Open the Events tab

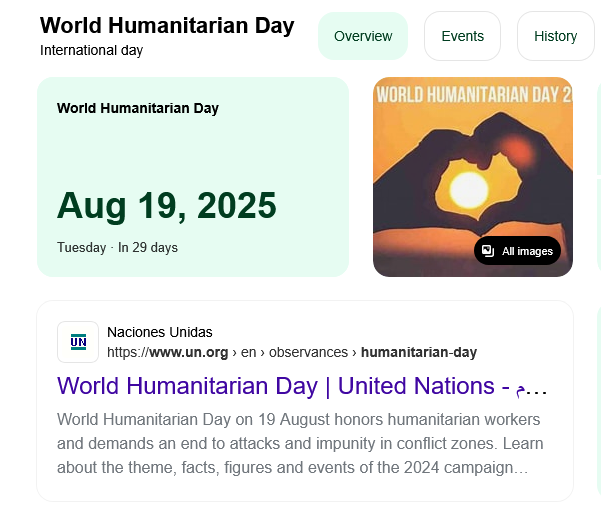tap(462, 36)
